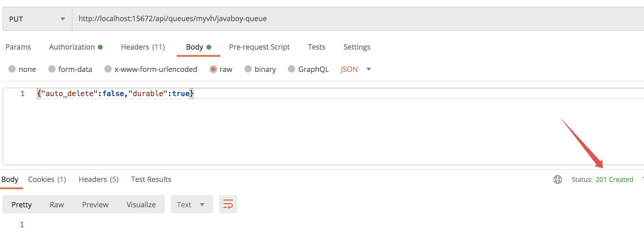
Task: Select the none body type option
Action: coord(12,69)
